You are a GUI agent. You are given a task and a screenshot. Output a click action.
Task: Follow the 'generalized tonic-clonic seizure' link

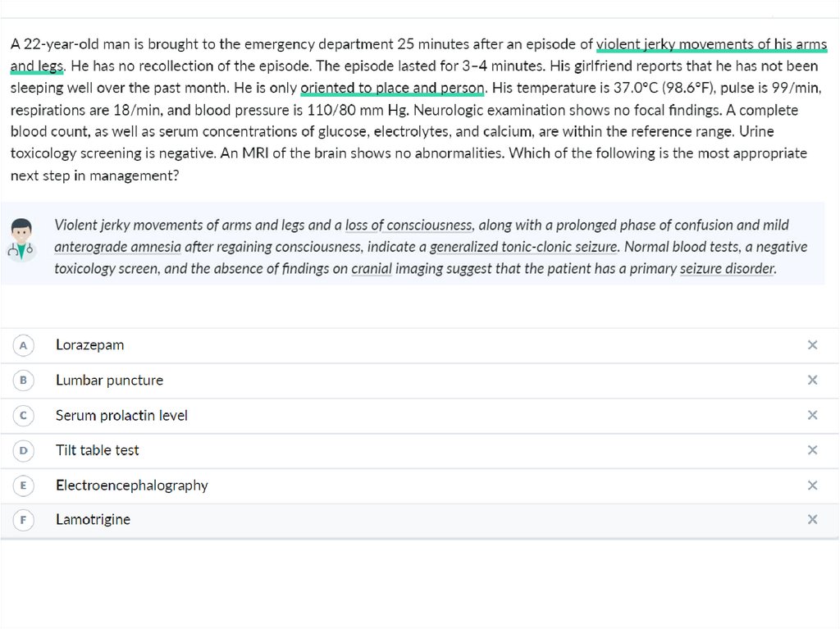coord(524,247)
